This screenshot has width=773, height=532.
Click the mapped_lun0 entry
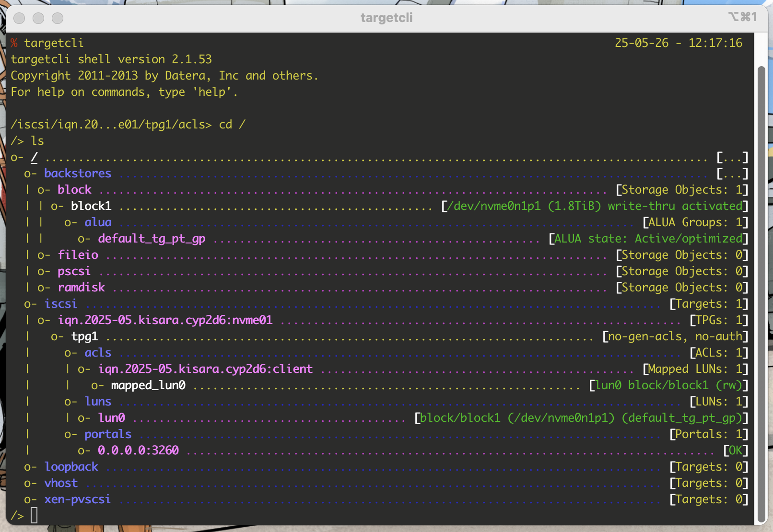point(148,385)
